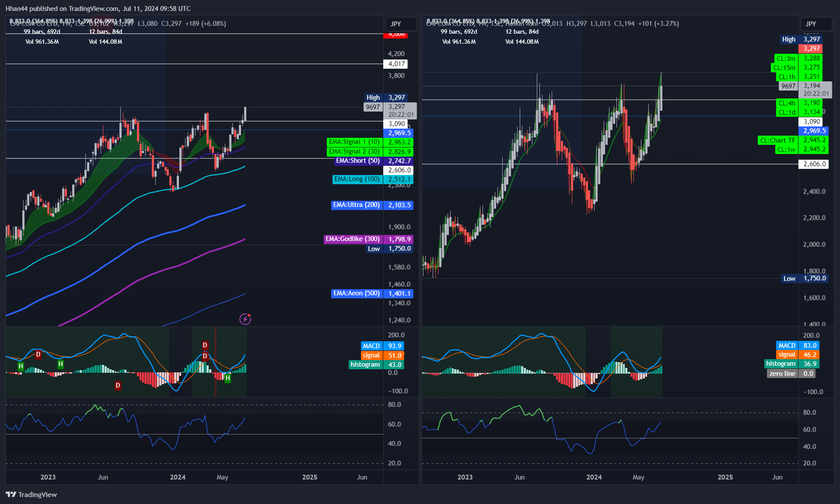Click the published-by header text at top
This screenshot has height=504, width=840.
98,9
